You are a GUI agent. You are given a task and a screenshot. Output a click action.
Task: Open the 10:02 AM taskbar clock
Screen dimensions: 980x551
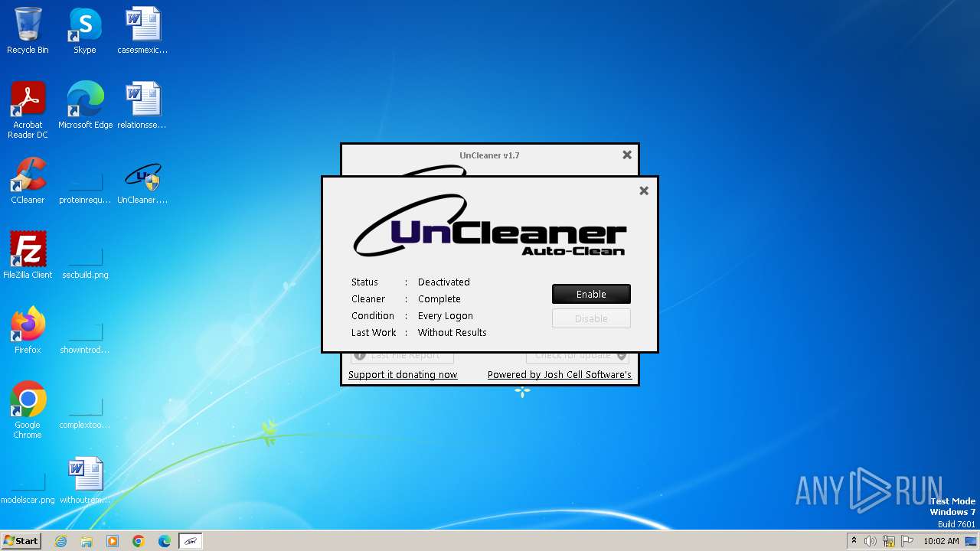pos(941,541)
